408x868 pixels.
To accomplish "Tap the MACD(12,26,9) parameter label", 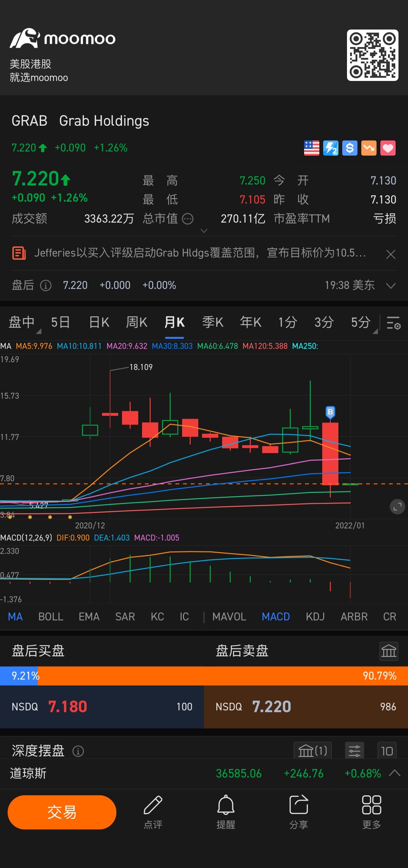I will (x=26, y=537).
